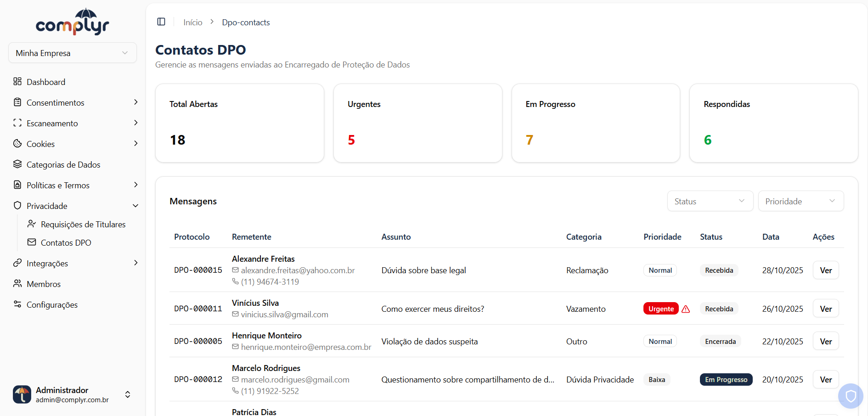Select the Cookies icon in the sidebar
This screenshot has height=416, width=868.
(x=17, y=144)
